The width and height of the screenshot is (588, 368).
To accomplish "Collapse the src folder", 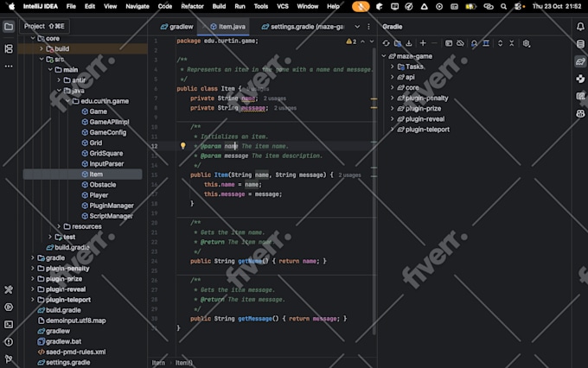I will (42, 60).
